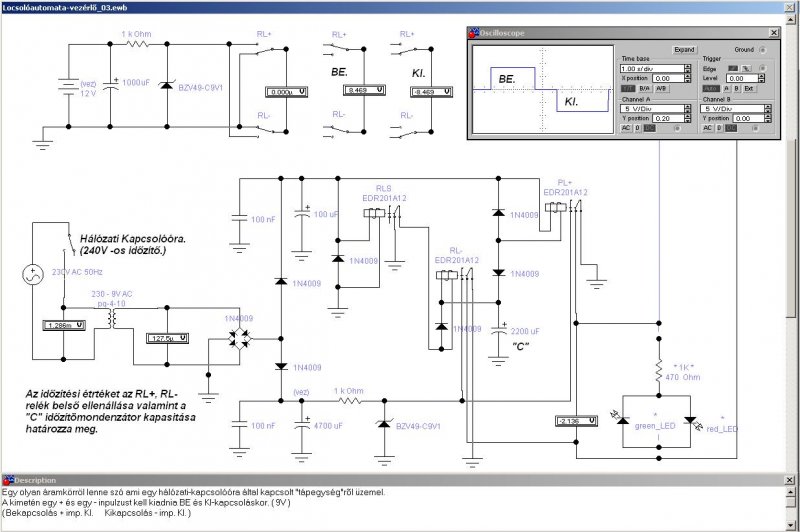Set trigger source to Ext
Viewport: 800px width, 532px height.
[748, 88]
